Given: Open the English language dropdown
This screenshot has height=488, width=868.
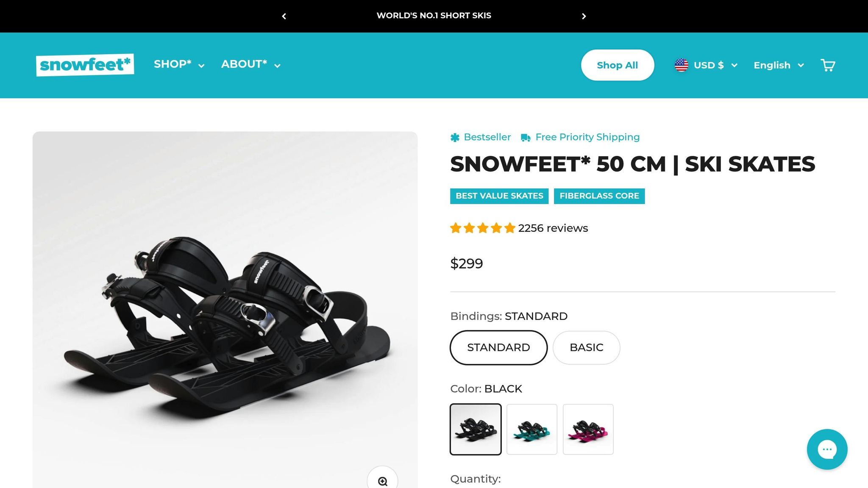Looking at the screenshot, I should (x=778, y=65).
